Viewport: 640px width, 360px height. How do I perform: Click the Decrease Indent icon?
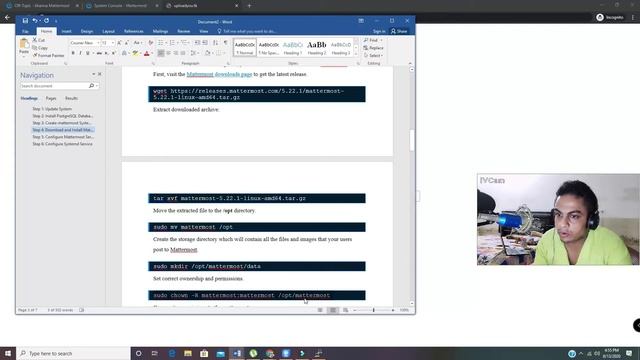(x=197, y=43)
